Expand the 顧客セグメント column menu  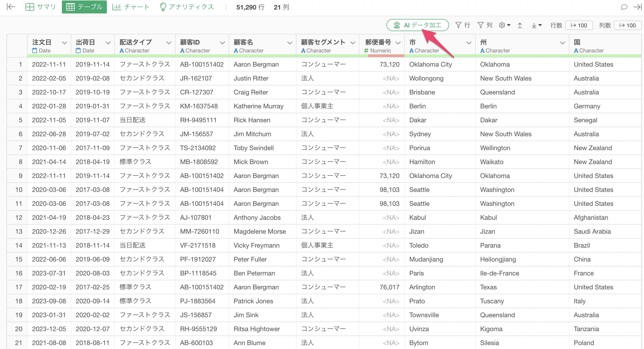pos(353,43)
